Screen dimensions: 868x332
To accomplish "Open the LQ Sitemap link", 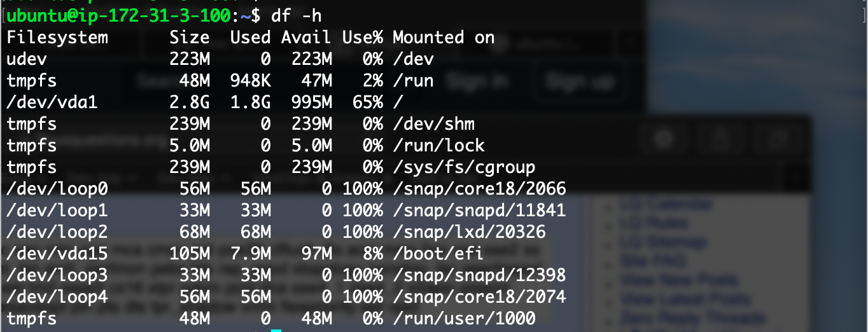I will (662, 242).
